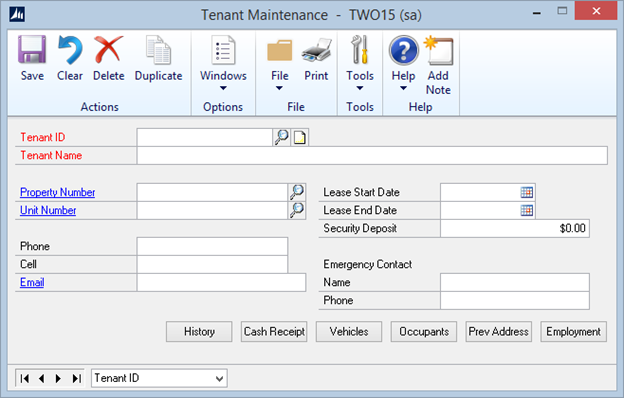Open the Tenant ID sort-by dropdown
The image size is (624, 398).
(x=160, y=378)
